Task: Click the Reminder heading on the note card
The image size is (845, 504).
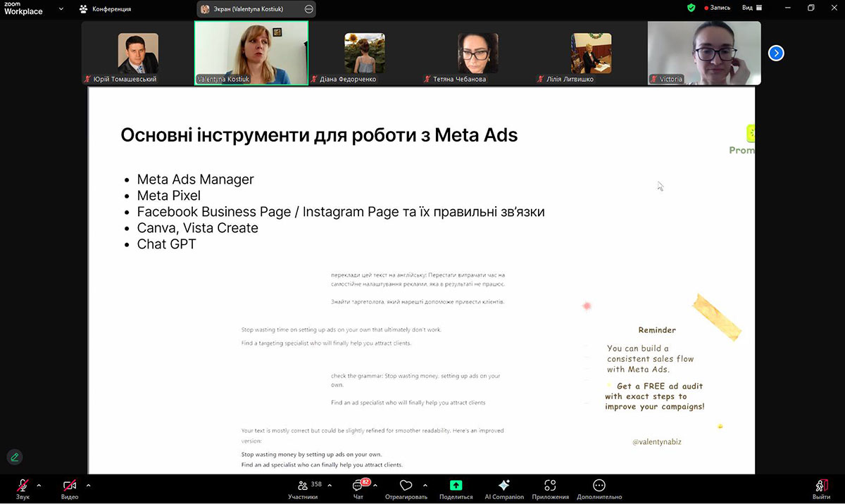Action: (657, 330)
